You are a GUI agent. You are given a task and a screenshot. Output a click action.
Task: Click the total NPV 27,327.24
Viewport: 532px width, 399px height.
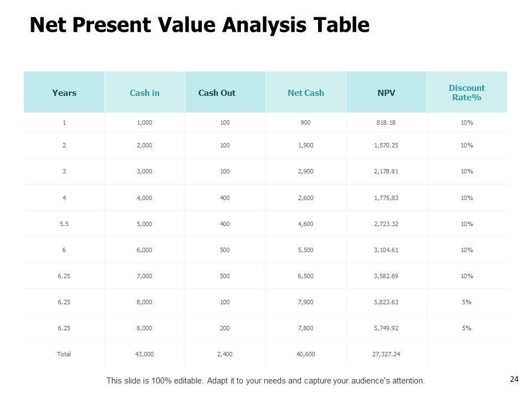point(386,354)
